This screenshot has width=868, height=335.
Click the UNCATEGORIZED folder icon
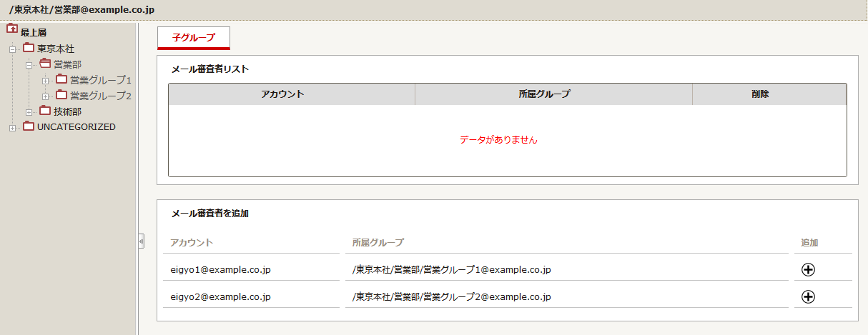tap(29, 126)
